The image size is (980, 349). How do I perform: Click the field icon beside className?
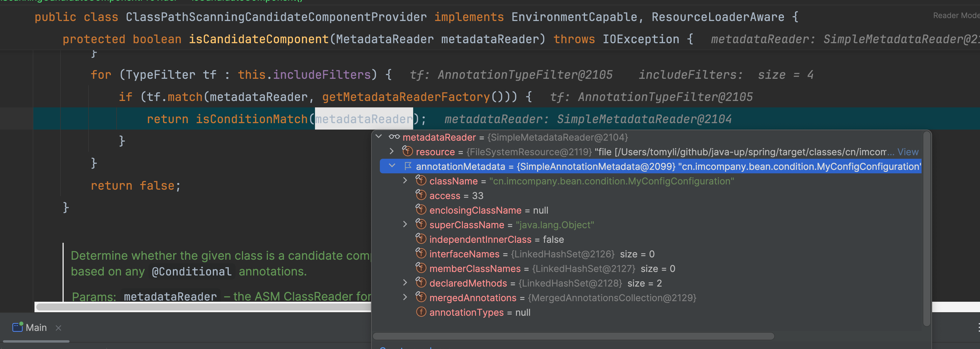point(421,180)
